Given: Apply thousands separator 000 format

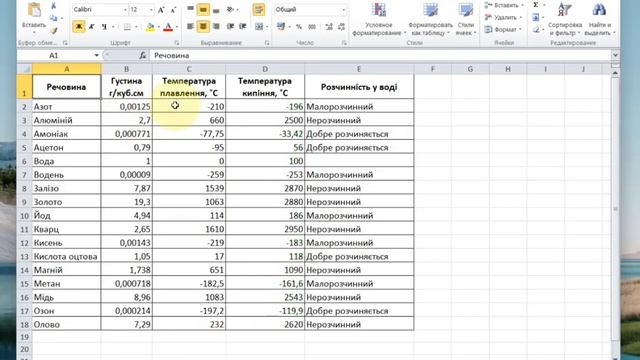Looking at the screenshot, I should 312,27.
